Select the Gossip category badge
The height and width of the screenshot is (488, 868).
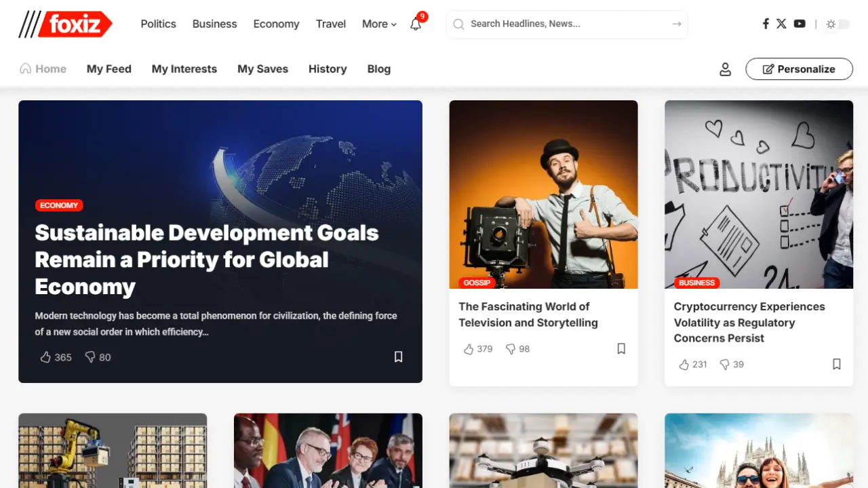(x=477, y=283)
